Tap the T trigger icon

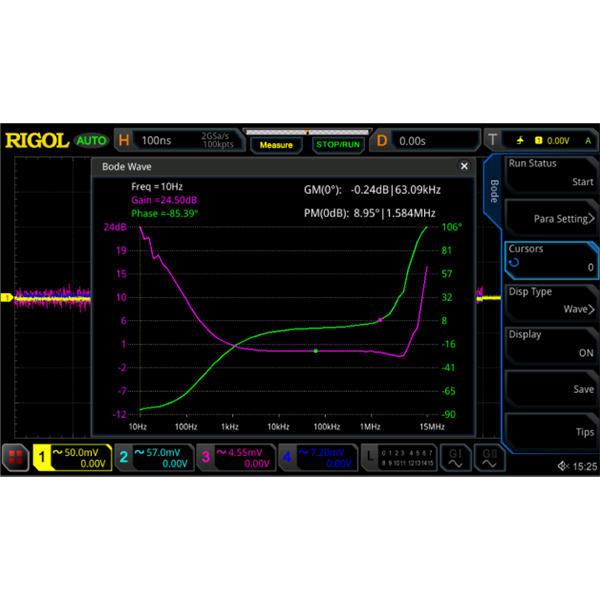tap(492, 140)
